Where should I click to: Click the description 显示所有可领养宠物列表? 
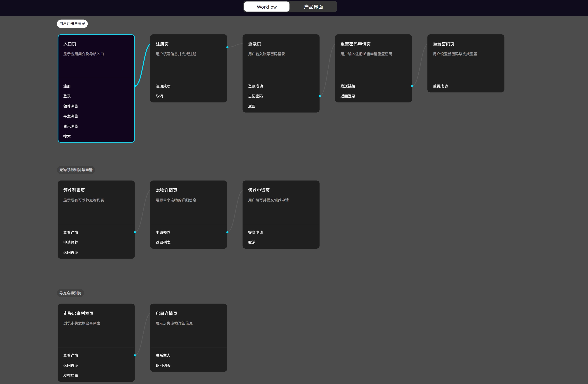point(84,200)
